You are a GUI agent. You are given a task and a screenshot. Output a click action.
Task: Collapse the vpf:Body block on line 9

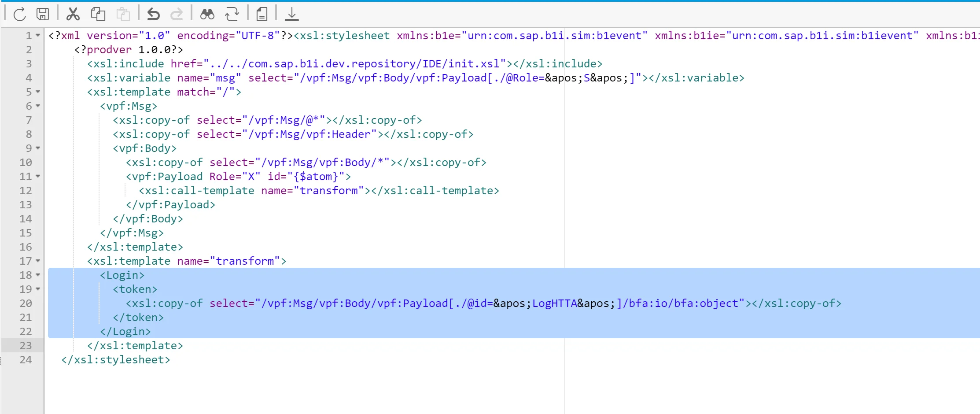[x=38, y=148]
